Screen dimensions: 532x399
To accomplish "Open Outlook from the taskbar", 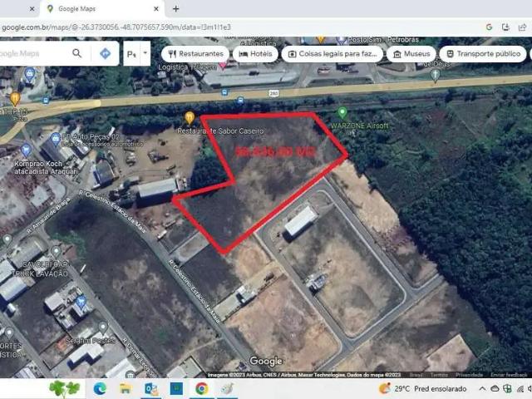I will [151, 389].
